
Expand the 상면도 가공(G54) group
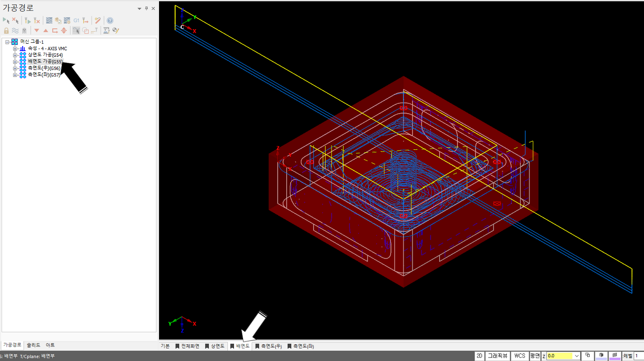pyautogui.click(x=15, y=55)
